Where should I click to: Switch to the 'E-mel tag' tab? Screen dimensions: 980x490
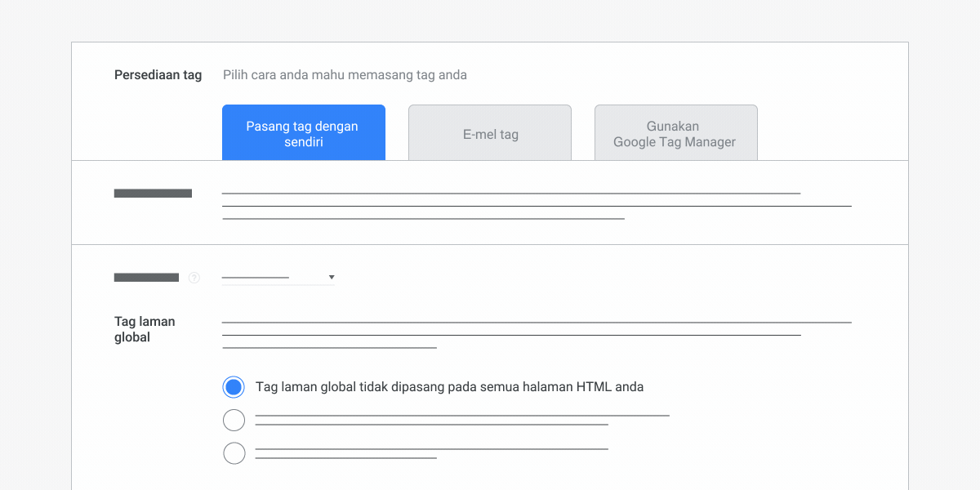pyautogui.click(x=490, y=132)
